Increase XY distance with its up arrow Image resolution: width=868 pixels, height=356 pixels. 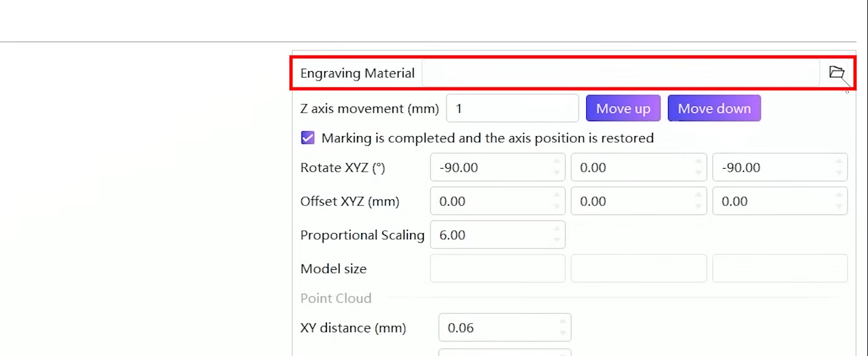[x=563, y=322]
